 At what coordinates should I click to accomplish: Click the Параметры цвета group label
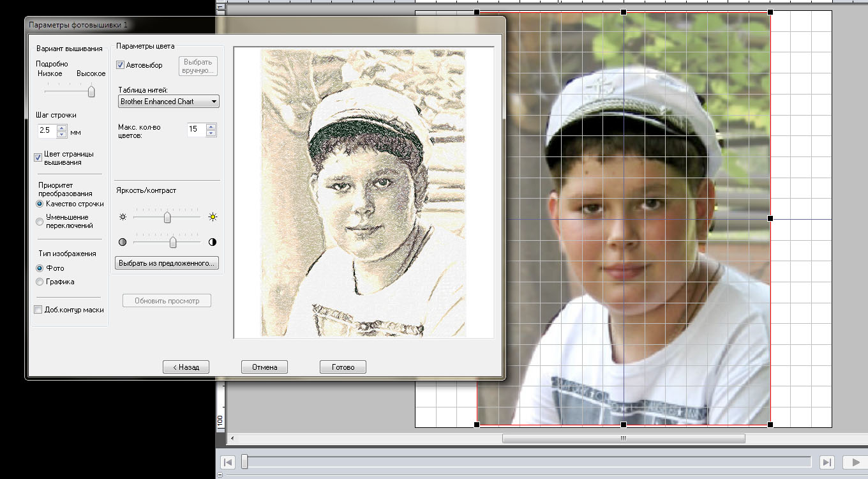[x=146, y=46]
